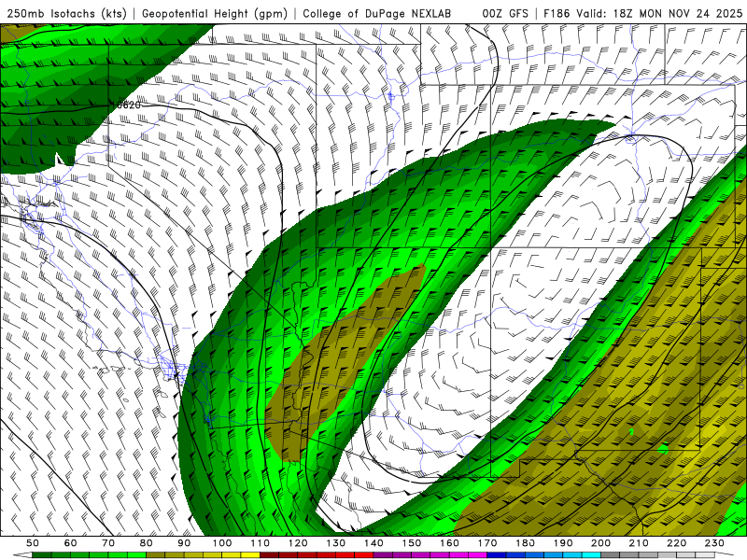The height and width of the screenshot is (560, 747).
Task: Click the bright magenta swatch ending at 170
Action: coord(478,554)
